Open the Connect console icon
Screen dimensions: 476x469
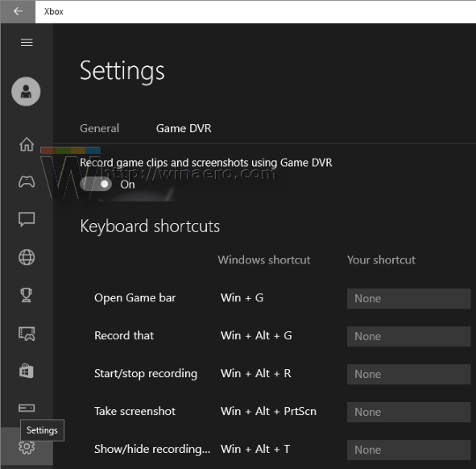pos(27,408)
